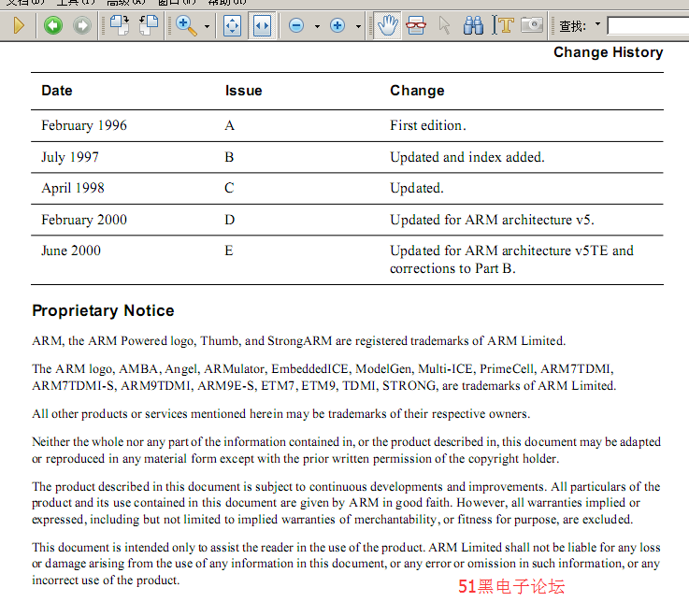The height and width of the screenshot is (616, 689).
Task: Click the 'February 2000' date cell
Action: [84, 220]
